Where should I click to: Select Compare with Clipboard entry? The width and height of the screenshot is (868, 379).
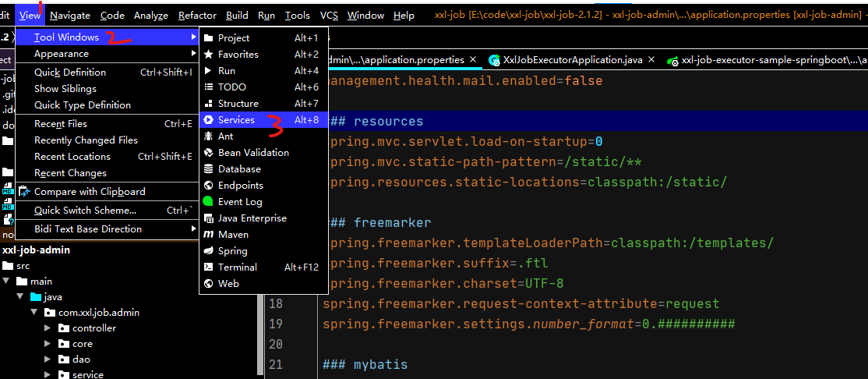[x=107, y=192]
